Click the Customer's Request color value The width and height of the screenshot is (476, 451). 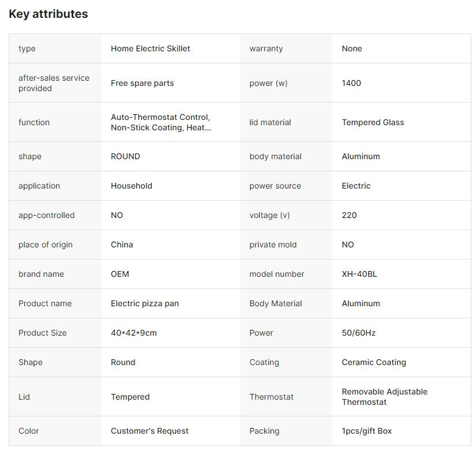(x=149, y=431)
